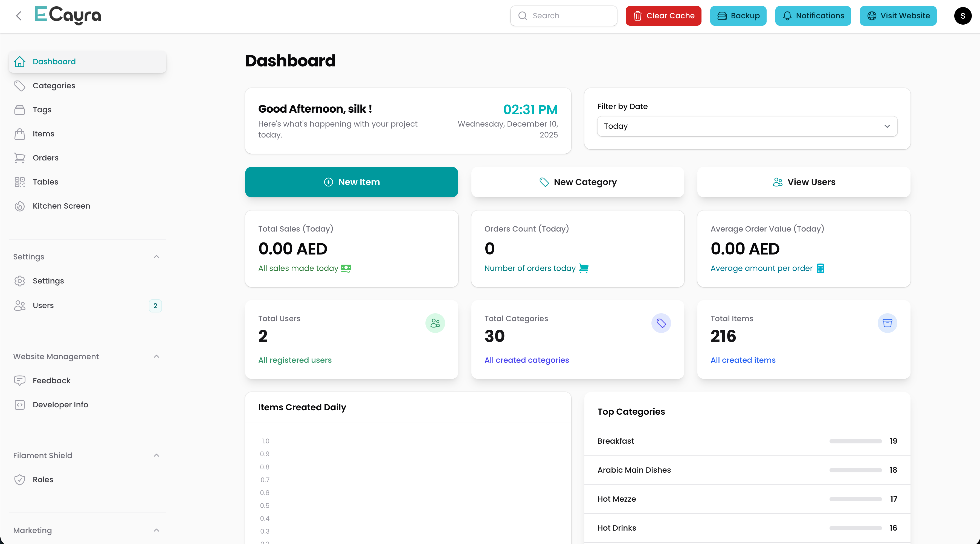Screen dimensions: 980x544
Task: Open the Filter by Date dropdown
Action: point(747,126)
